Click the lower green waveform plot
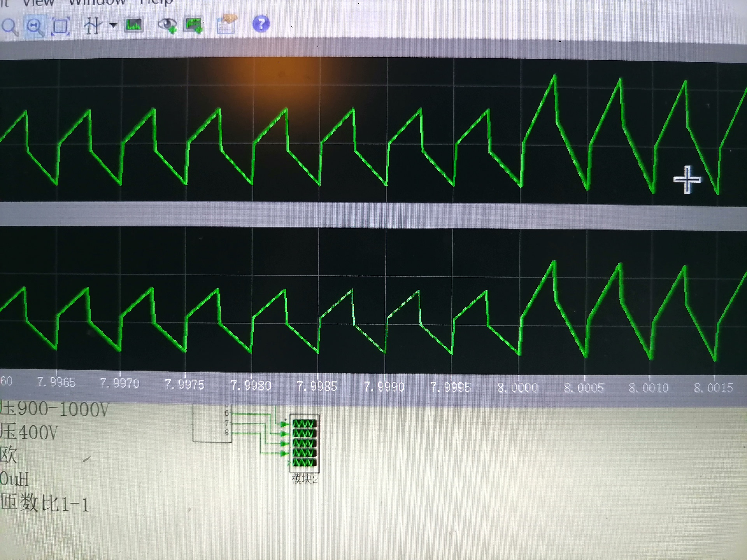The width and height of the screenshot is (747, 560). click(373, 299)
